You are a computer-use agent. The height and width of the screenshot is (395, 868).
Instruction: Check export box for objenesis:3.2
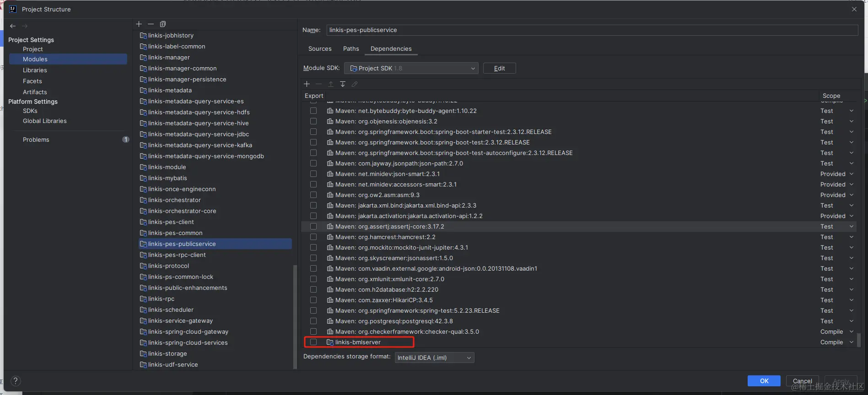313,122
